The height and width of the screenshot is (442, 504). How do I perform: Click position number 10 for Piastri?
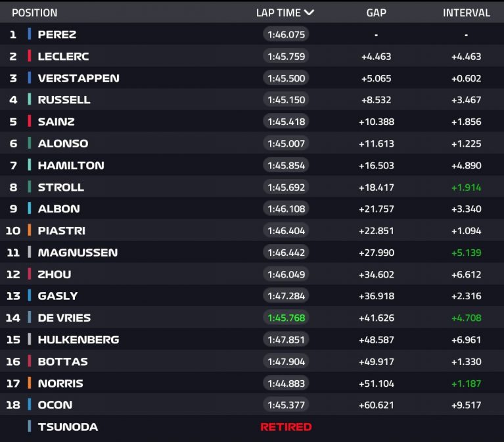click(x=13, y=231)
